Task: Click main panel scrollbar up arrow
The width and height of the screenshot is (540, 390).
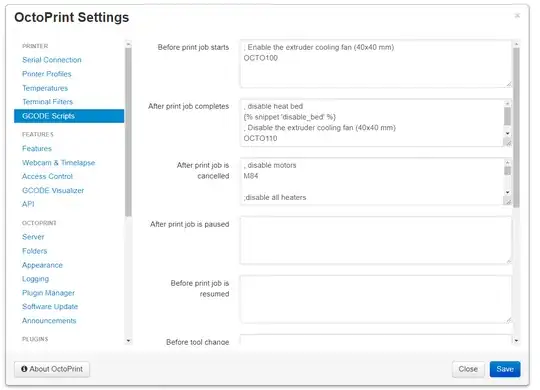Action: [x=516, y=44]
